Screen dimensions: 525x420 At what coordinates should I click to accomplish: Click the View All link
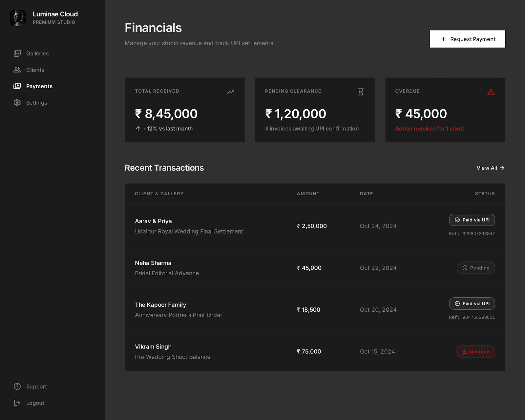pyautogui.click(x=491, y=168)
